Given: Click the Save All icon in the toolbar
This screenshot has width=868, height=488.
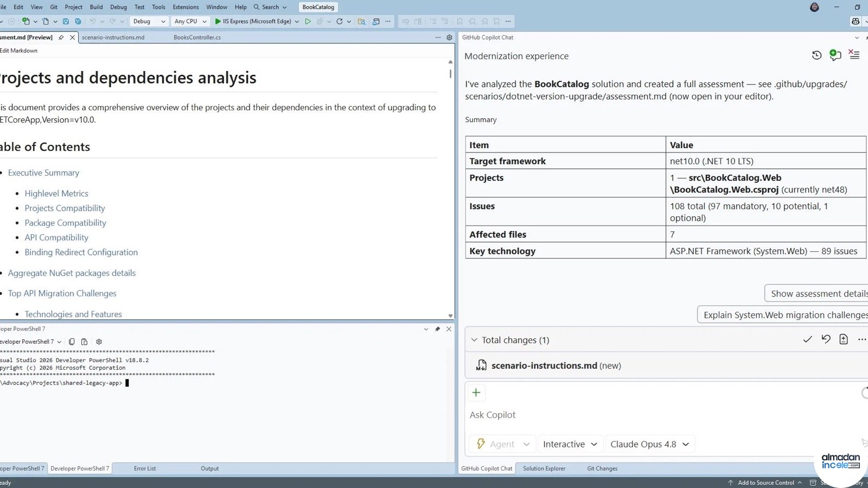Looking at the screenshot, I should 78,21.
